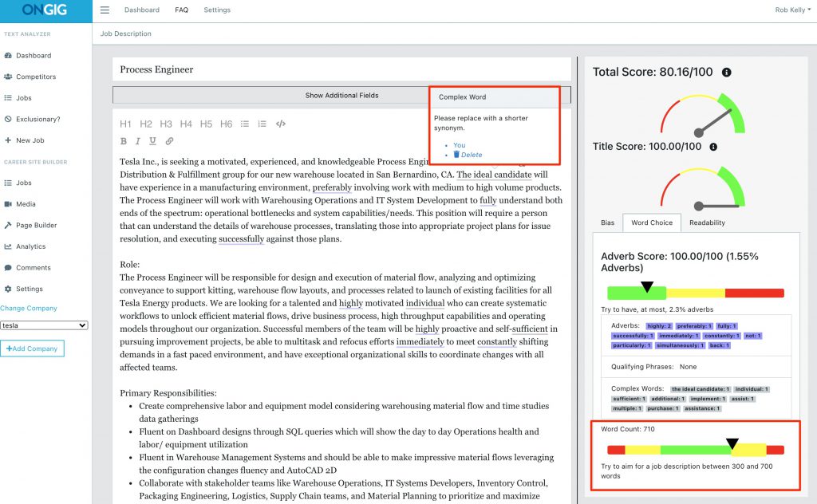Toggle code view in the editor
Image resolution: width=817 pixels, height=504 pixels.
coord(281,124)
